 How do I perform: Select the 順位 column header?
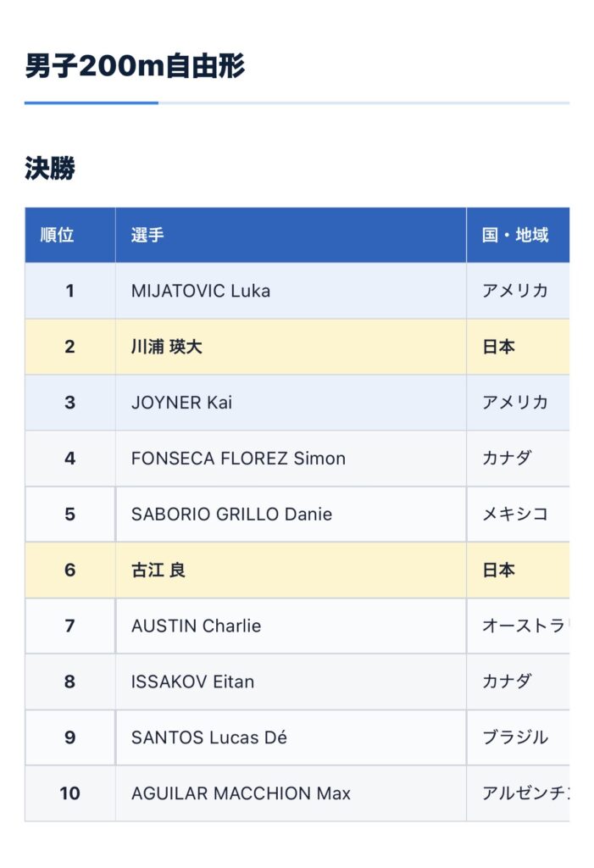pos(69,235)
